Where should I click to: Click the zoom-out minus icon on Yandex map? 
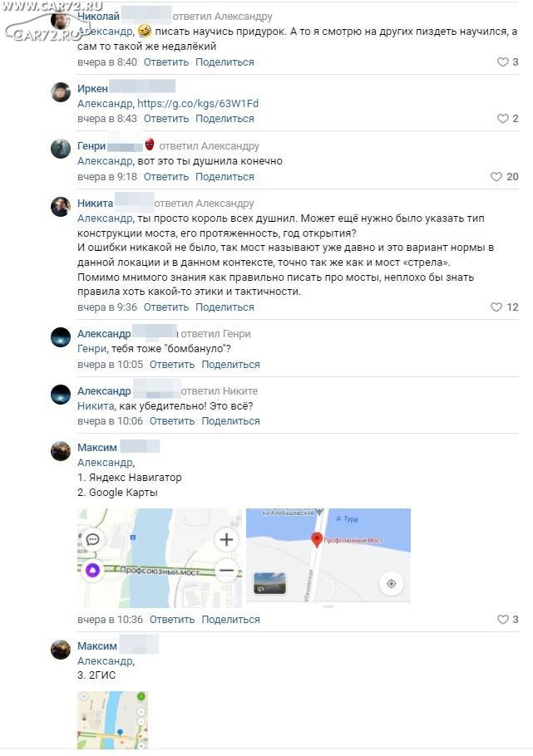click(226, 571)
